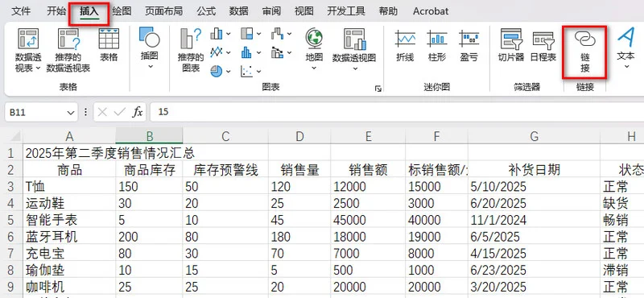644x298 pixels.
Task: Click the hierarchy treemap chart icon
Action: [x=247, y=33]
